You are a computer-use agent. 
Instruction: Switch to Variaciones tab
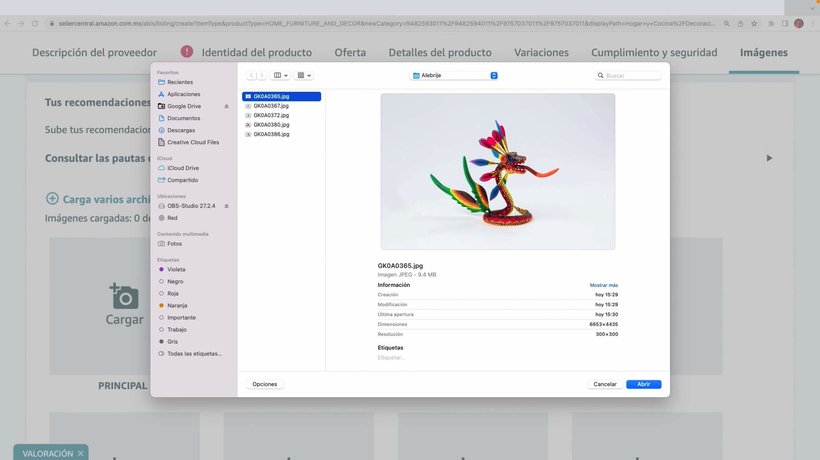(541, 52)
